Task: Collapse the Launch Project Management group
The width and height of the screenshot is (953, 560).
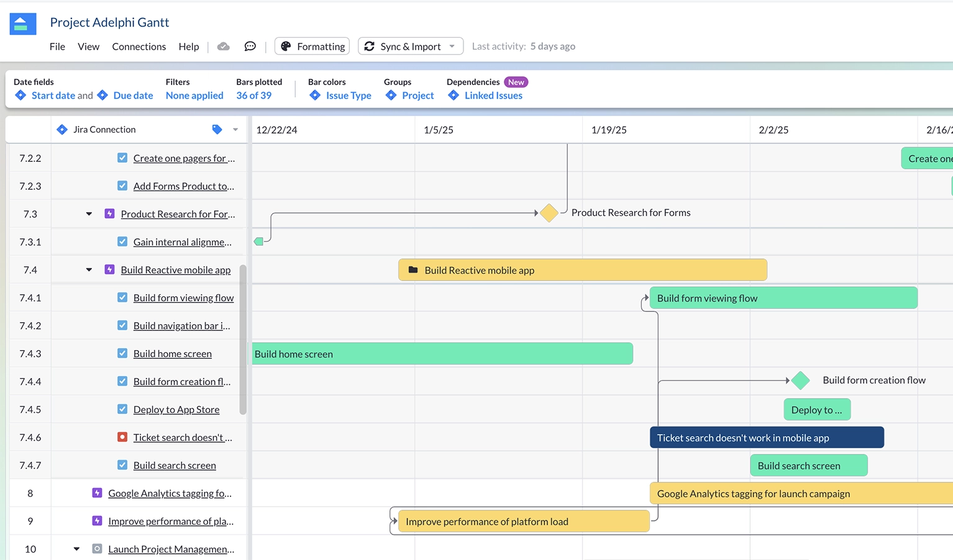Action: (76, 549)
